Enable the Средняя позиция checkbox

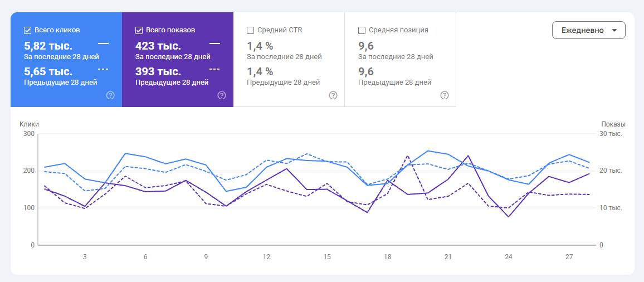click(362, 30)
